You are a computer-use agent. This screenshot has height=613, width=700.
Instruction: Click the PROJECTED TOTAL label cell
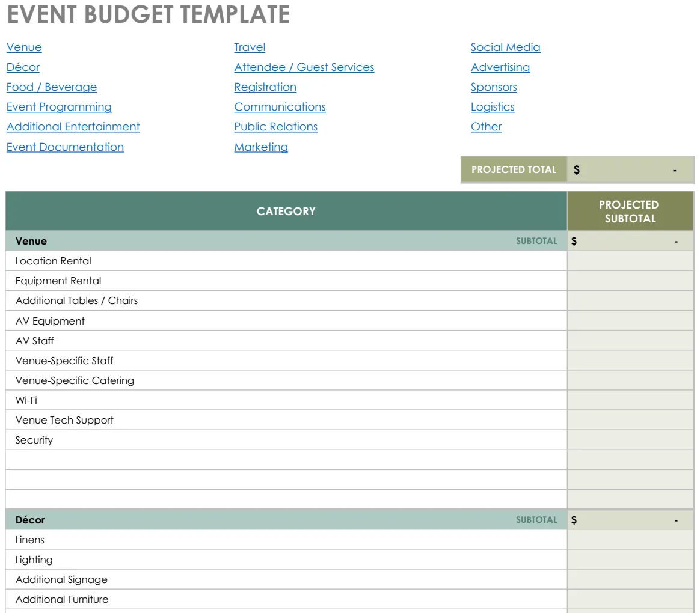pyautogui.click(x=514, y=169)
